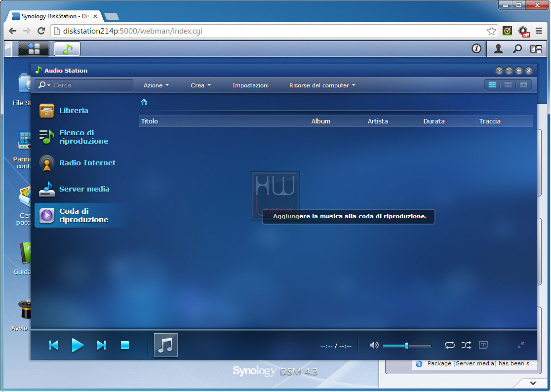Open Impostazioni settings
551x392 pixels.
pos(250,85)
